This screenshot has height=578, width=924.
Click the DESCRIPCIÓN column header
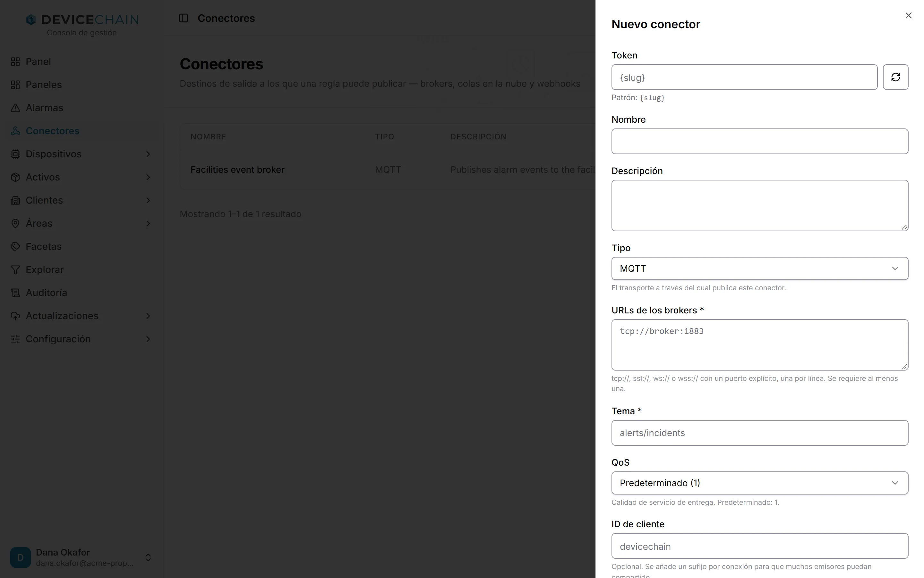pos(478,137)
